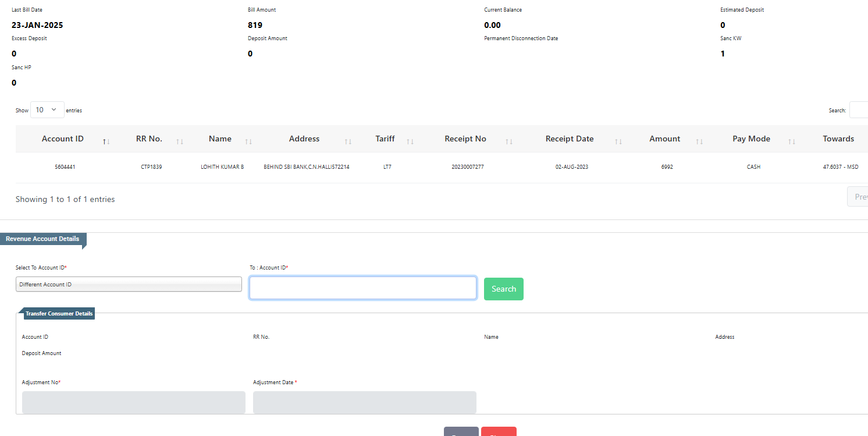Open the Select To Account ID dropdown
This screenshot has height=436, width=868.
click(129, 284)
